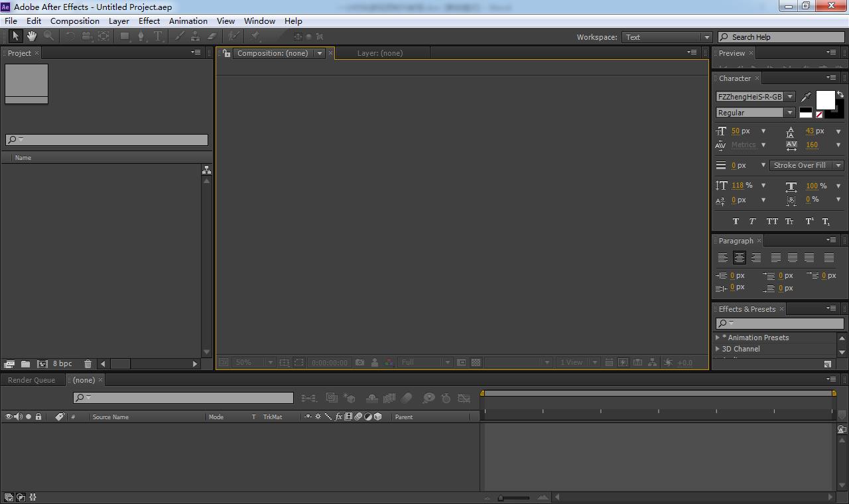Click the new composition icon in Project panel
849x504 pixels.
click(x=42, y=364)
